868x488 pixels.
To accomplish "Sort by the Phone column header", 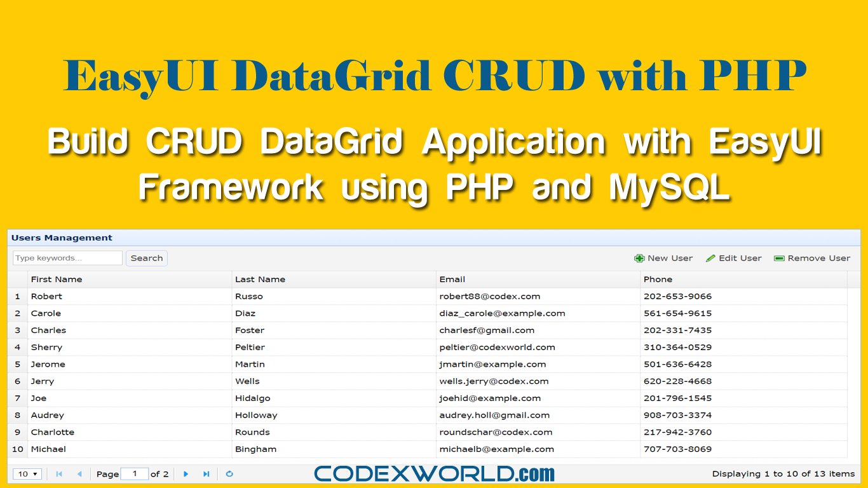I will coord(656,279).
